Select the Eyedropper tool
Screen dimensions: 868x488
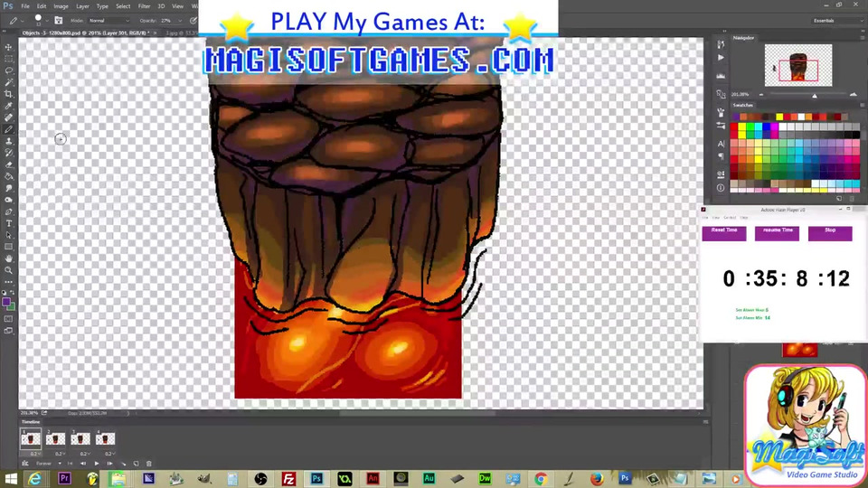pos(8,106)
